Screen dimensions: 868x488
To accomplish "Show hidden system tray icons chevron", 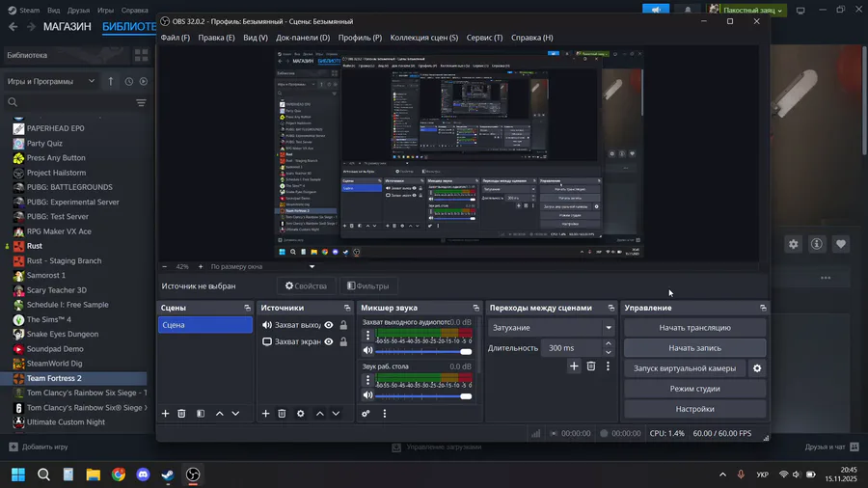I will point(722,474).
